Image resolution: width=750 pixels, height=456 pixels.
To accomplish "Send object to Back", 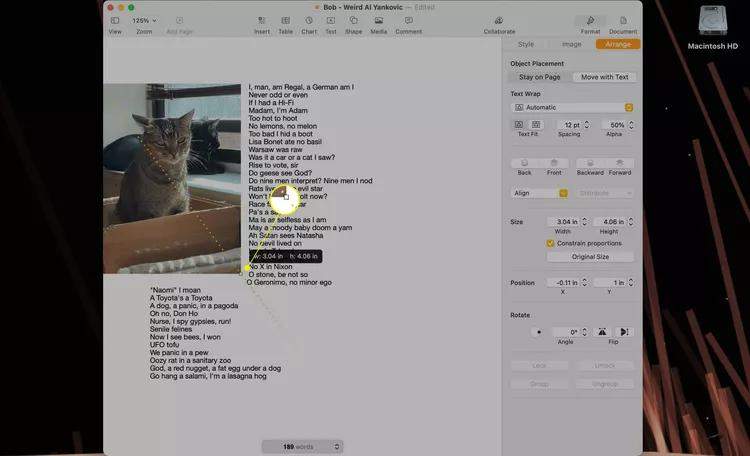I will point(524,166).
